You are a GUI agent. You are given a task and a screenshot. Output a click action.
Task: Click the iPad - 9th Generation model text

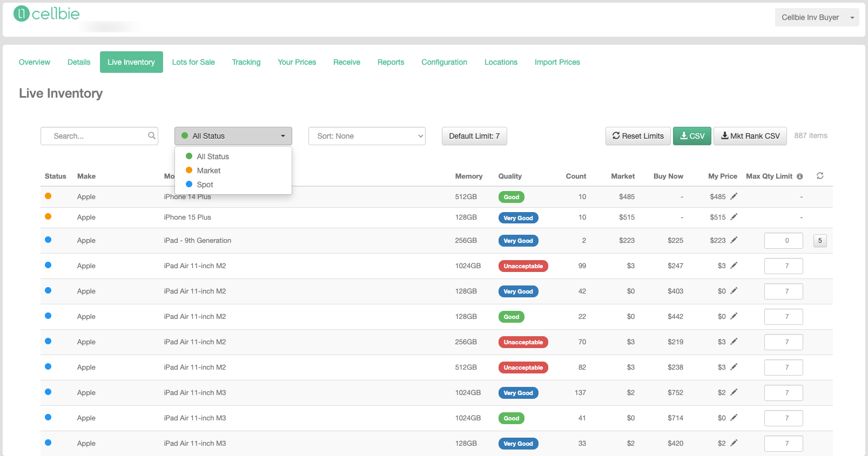point(198,241)
